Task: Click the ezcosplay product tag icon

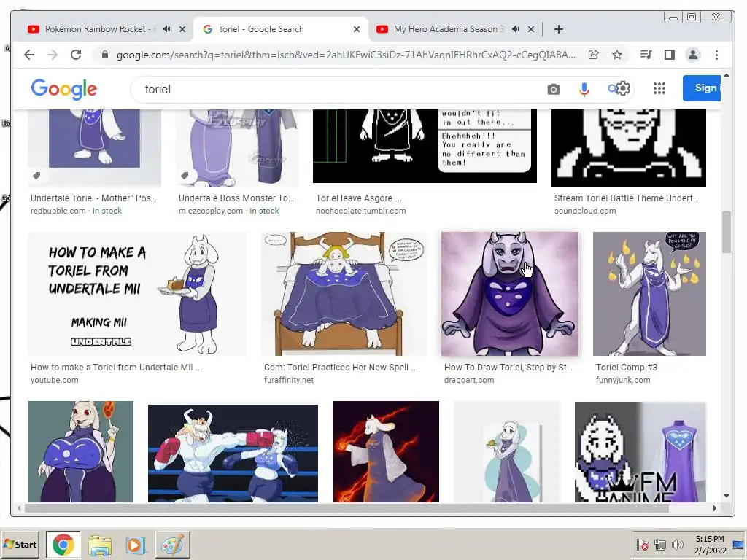Action: pyautogui.click(x=185, y=176)
